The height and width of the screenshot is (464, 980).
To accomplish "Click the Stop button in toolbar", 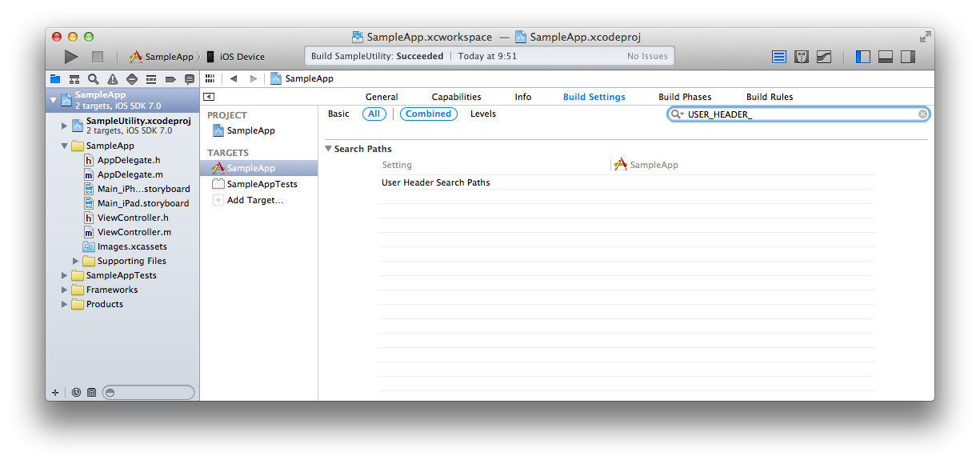I will tap(98, 57).
